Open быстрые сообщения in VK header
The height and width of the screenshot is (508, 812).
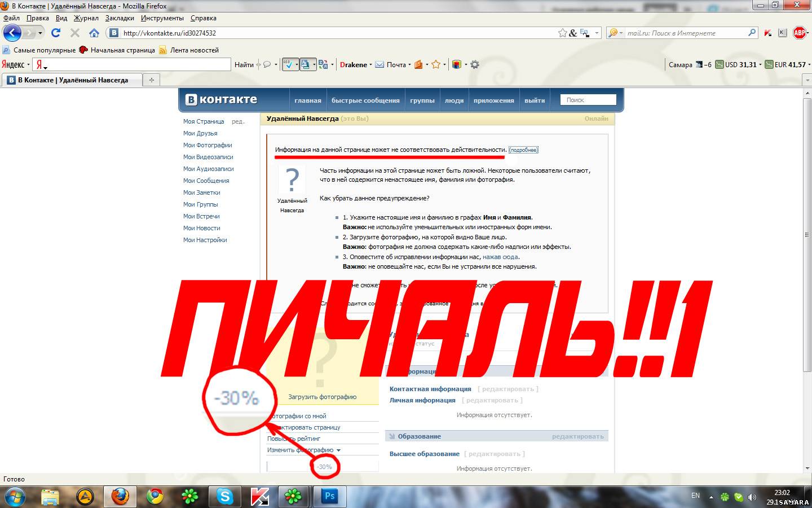(x=365, y=100)
